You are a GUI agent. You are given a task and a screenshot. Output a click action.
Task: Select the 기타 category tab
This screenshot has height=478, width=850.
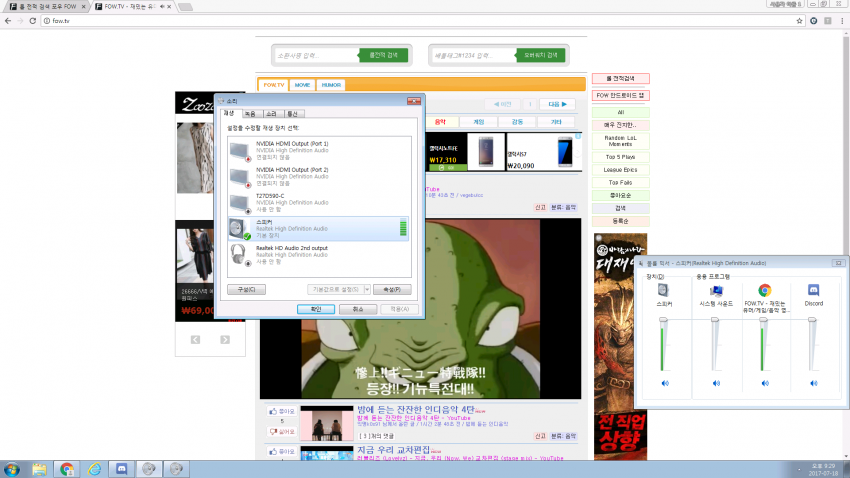(x=556, y=122)
